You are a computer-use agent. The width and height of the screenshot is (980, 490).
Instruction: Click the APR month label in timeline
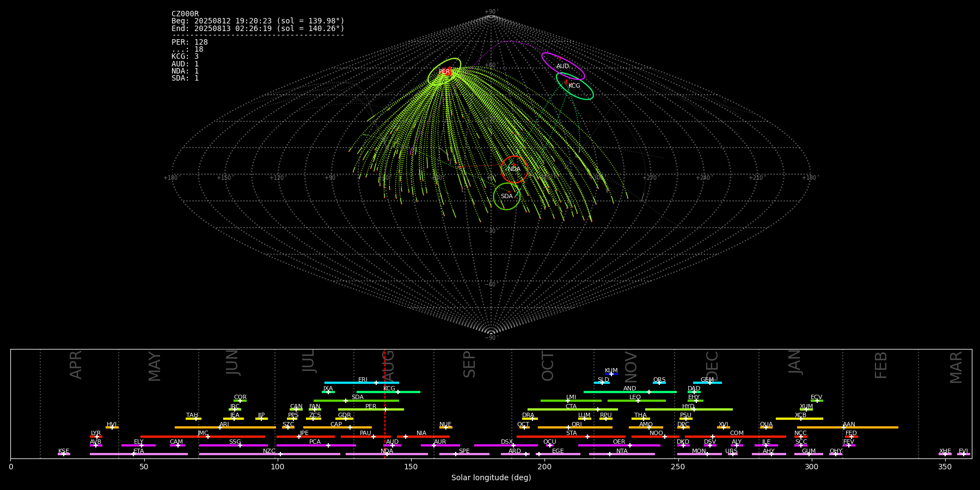point(76,365)
